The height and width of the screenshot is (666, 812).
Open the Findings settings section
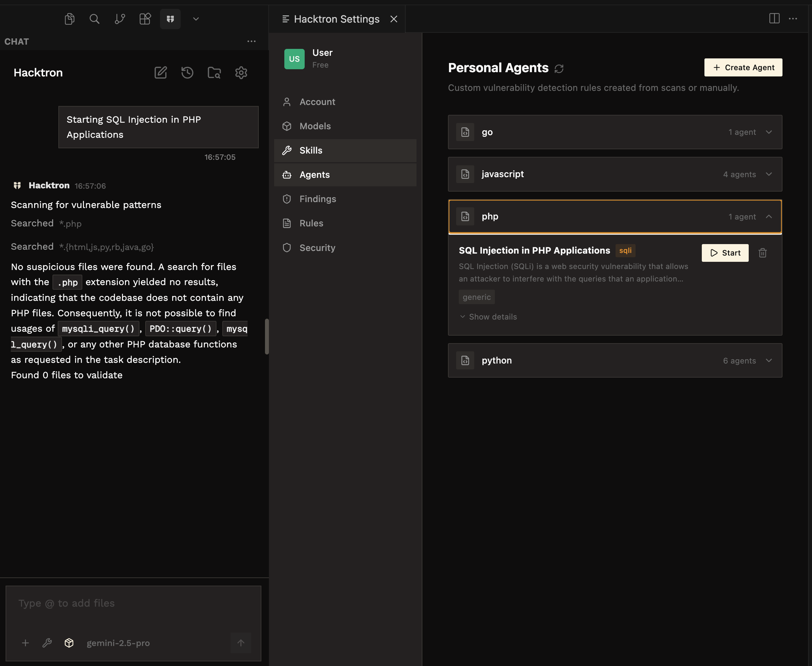click(x=317, y=199)
